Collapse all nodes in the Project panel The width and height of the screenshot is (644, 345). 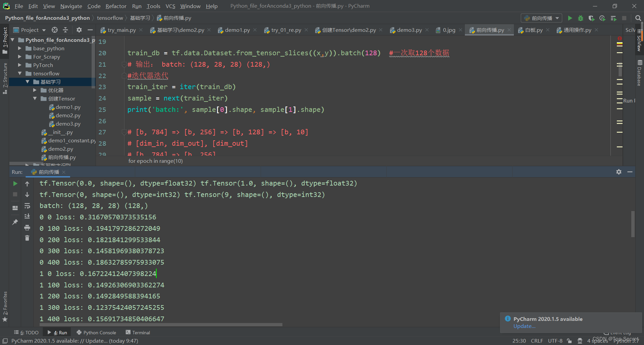tap(66, 30)
